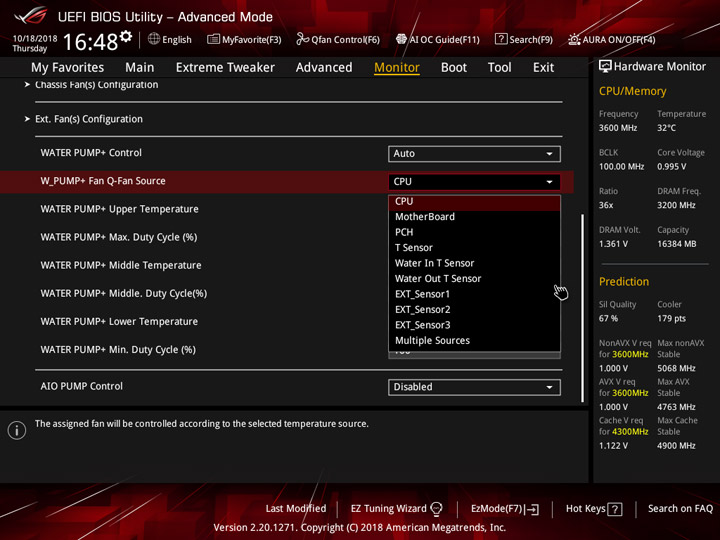Switch to the Tool tab
The width and height of the screenshot is (720, 540).
coord(499,68)
